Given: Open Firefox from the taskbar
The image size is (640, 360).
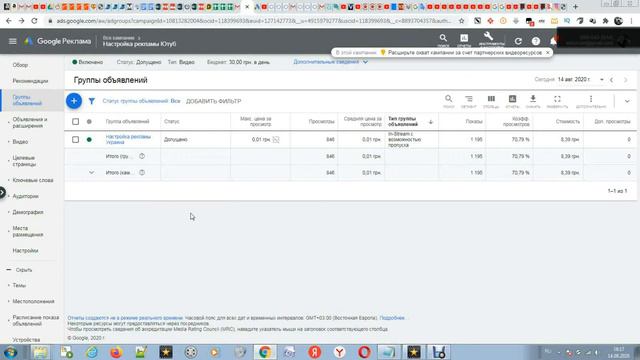Looking at the screenshot, I should tap(116, 352).
